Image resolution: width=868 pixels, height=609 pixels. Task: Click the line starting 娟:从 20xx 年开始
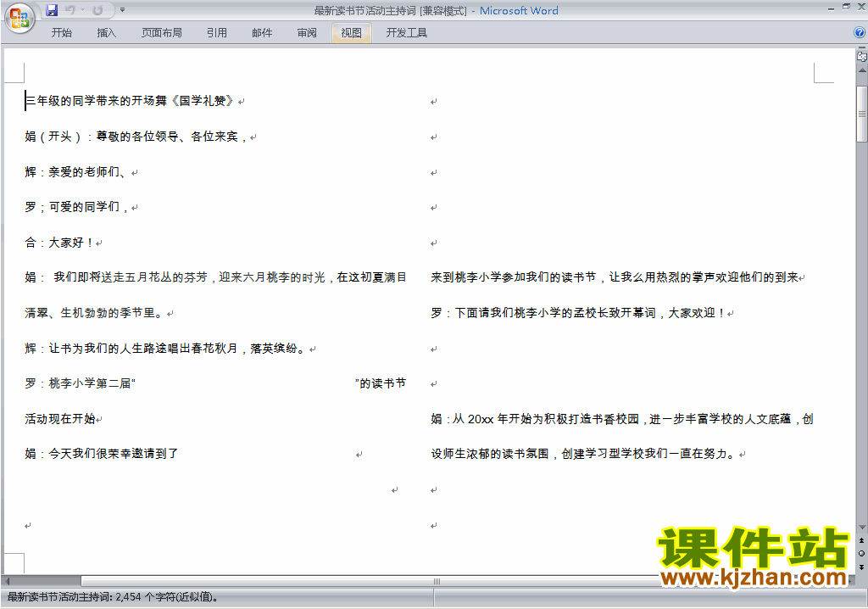coord(622,419)
